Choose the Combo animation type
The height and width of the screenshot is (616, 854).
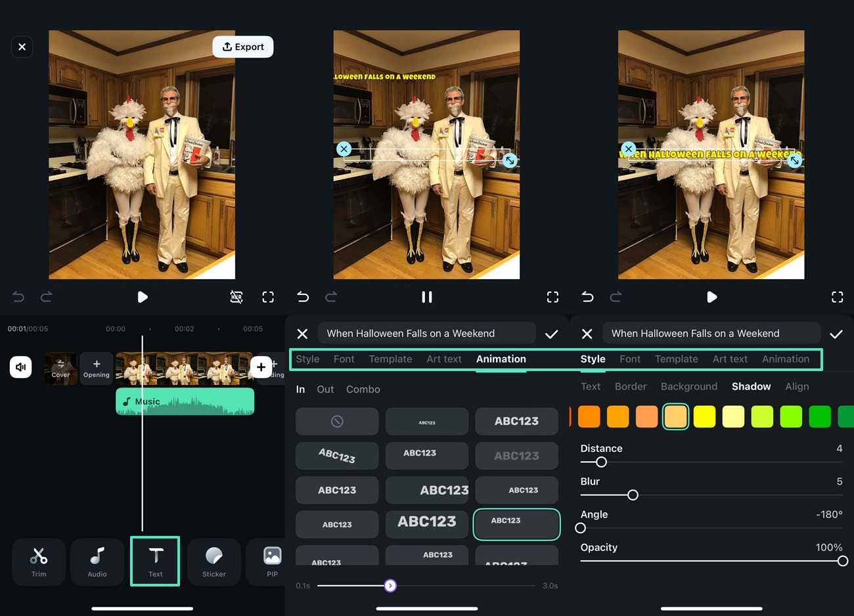(363, 389)
